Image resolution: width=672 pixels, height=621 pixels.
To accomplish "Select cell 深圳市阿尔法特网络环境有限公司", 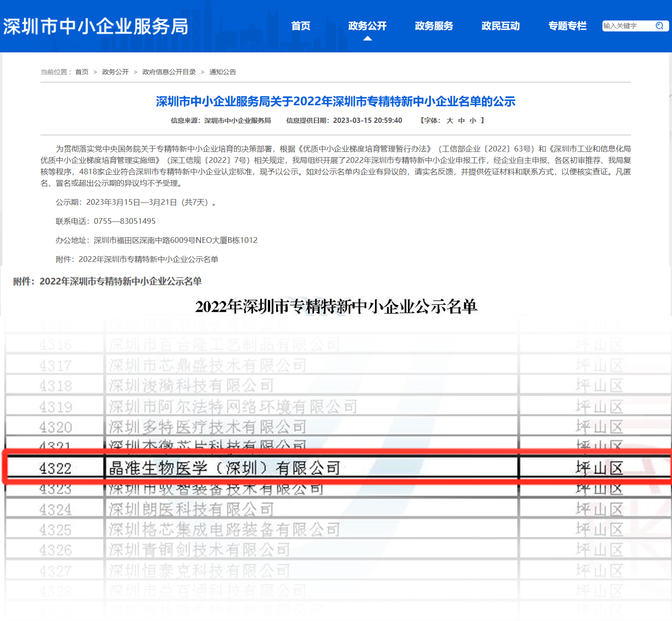I will point(311,407).
